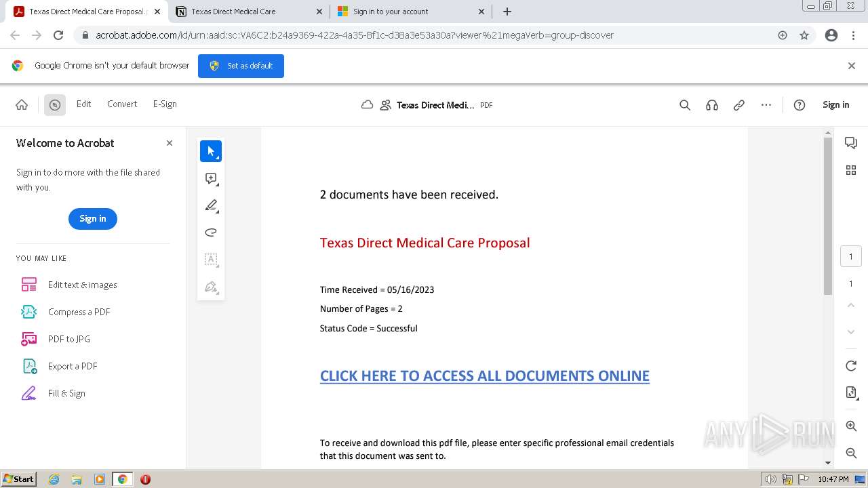Open the Windows Start menu
The width and height of the screenshot is (868, 488).
tap(19, 479)
